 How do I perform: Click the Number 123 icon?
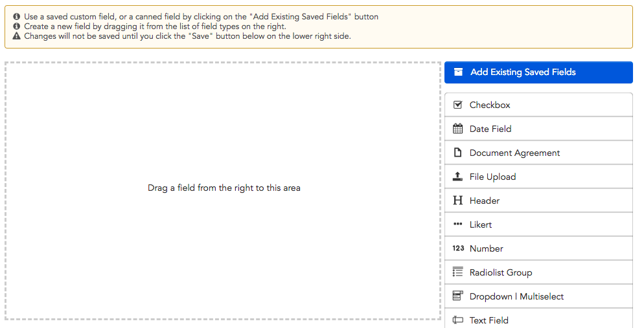pyautogui.click(x=458, y=248)
